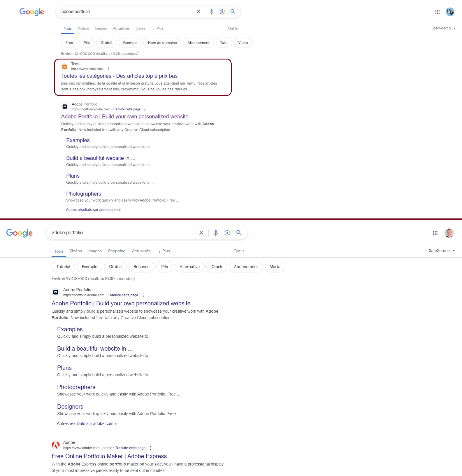Open the Plus menu in top tabs
This screenshot has height=476, width=462.
158,29
